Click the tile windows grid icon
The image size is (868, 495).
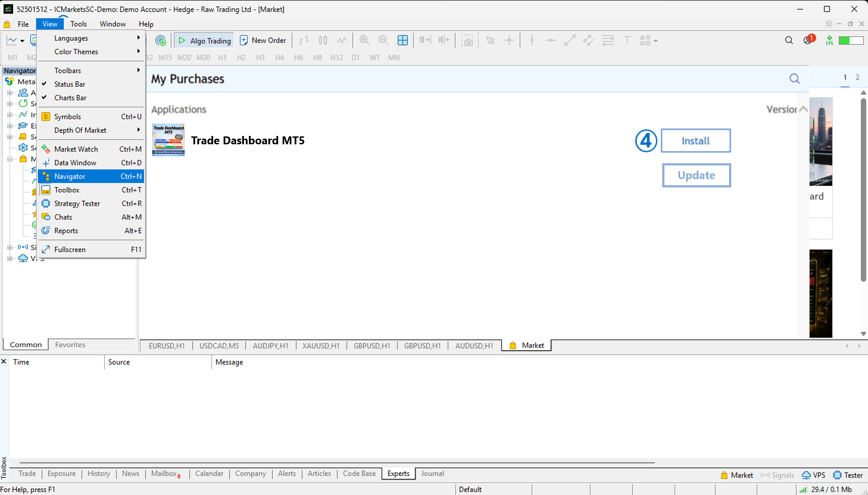tap(402, 40)
